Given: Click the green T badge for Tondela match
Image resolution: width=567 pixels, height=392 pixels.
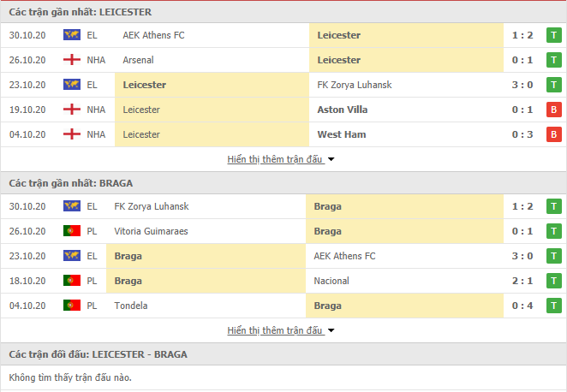Looking at the screenshot, I should tap(553, 306).
